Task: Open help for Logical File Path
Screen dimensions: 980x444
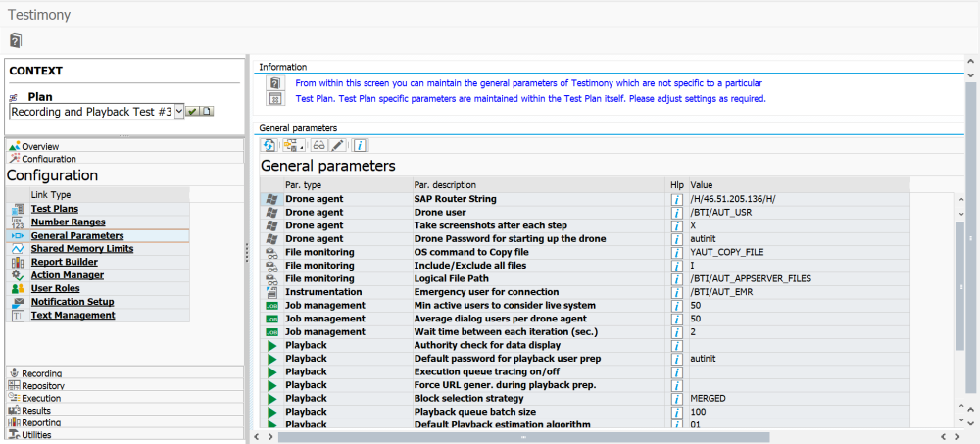Action: tap(675, 279)
